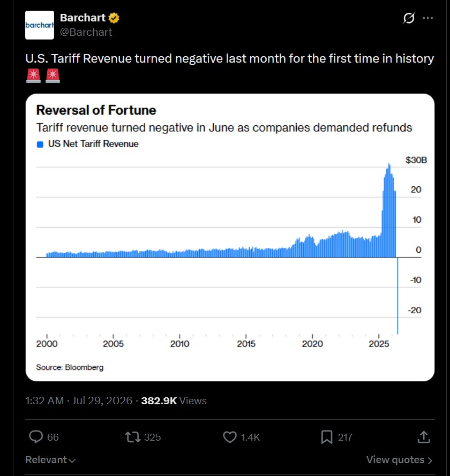Image resolution: width=450 pixels, height=476 pixels.
Task: Bookmark the tweet with the bookmark icon
Action: (x=327, y=437)
